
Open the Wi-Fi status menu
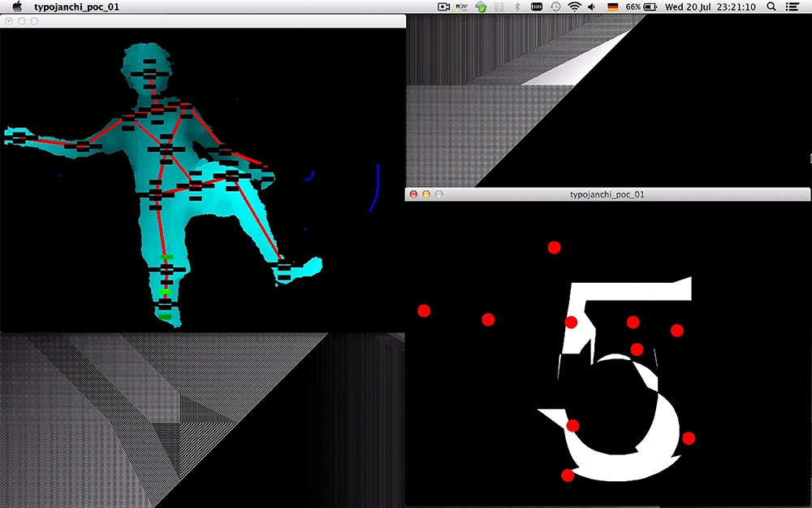coord(574,7)
